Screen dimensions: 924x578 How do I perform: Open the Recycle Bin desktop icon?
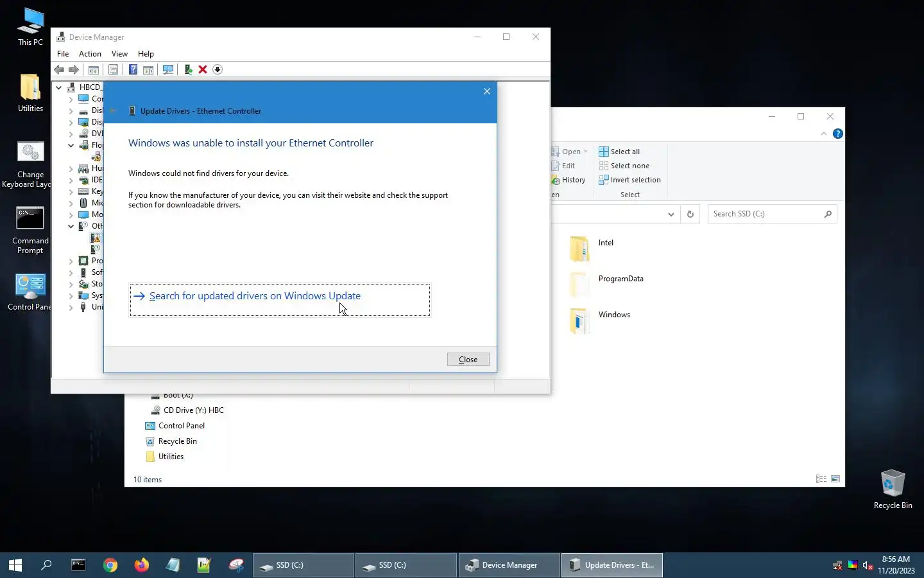tap(893, 489)
